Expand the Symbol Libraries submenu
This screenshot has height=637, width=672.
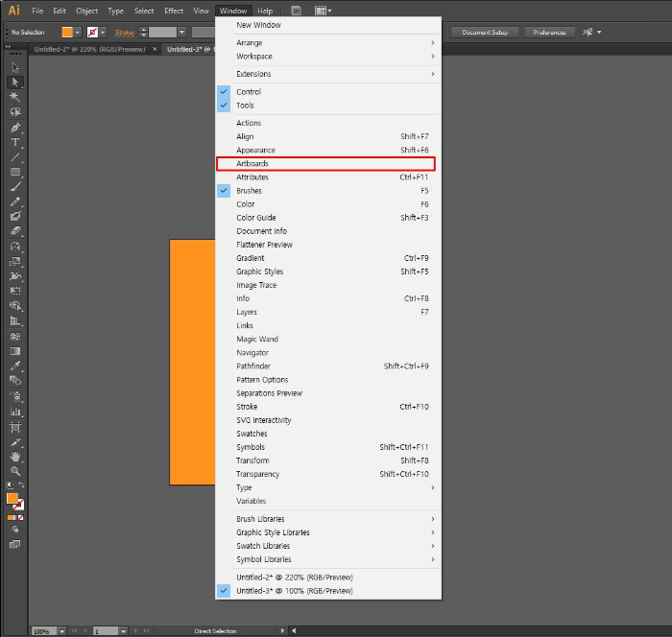pos(328,559)
